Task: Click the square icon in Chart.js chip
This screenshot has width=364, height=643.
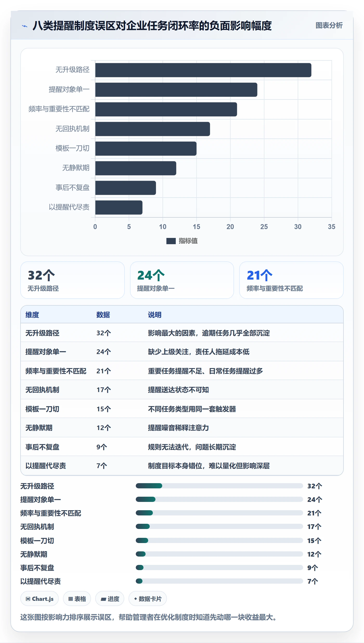Action: coord(28,599)
